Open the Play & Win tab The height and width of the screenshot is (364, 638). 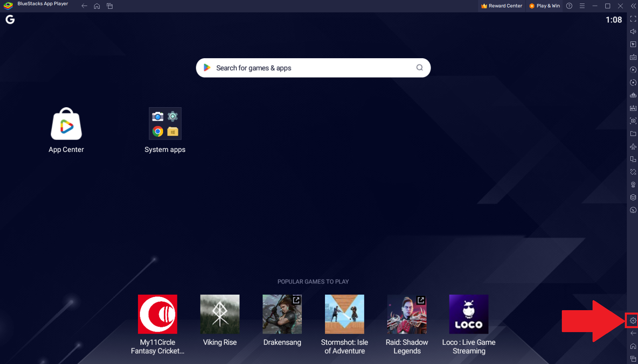click(544, 6)
